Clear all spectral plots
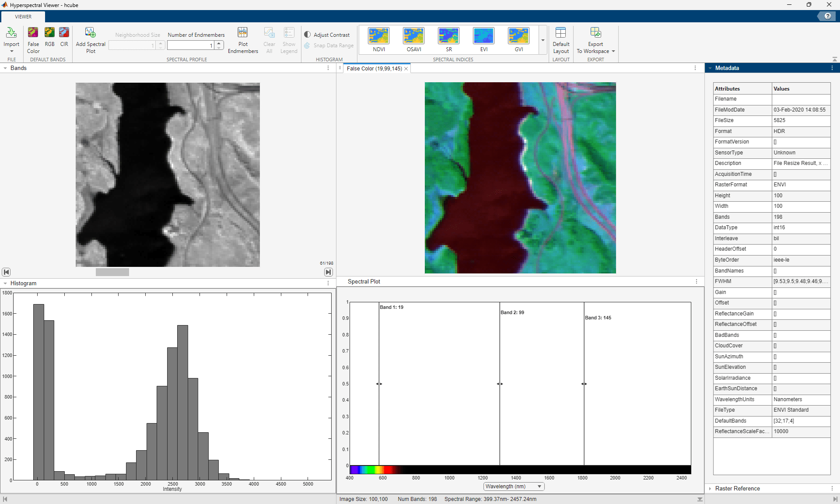The height and width of the screenshot is (504, 840). click(x=269, y=39)
